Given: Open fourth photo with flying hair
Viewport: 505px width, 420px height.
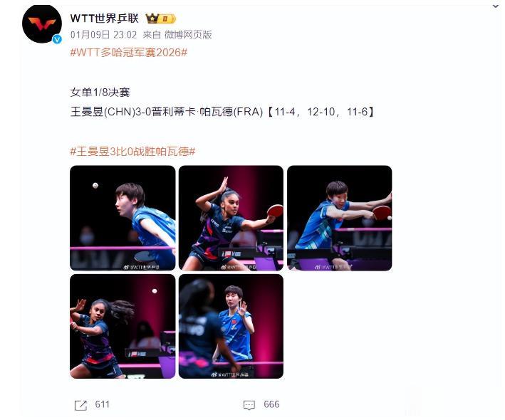Looking at the screenshot, I should pos(123,326).
